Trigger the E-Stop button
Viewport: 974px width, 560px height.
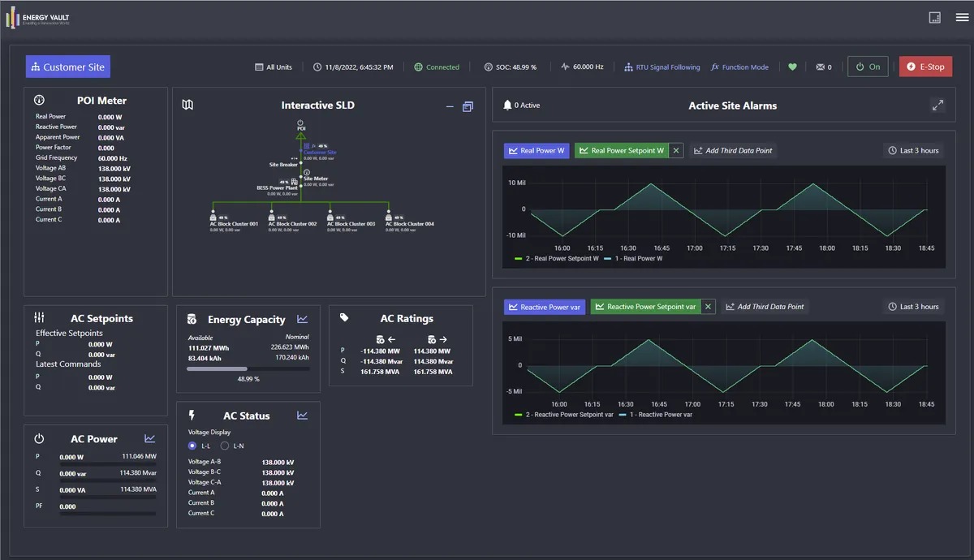click(926, 67)
